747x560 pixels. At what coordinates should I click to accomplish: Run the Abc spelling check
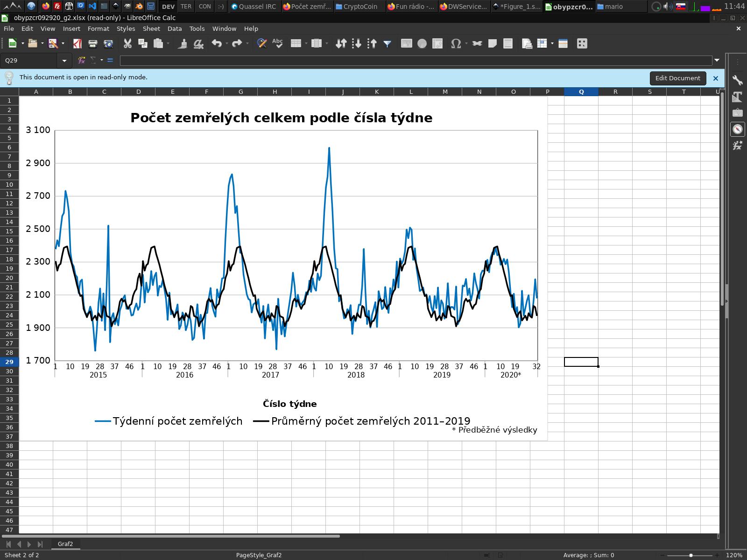tap(277, 43)
